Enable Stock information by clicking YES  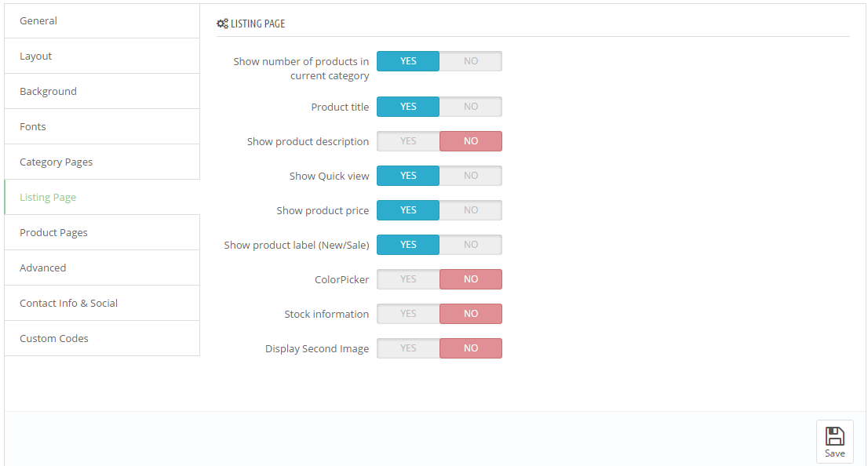409,314
